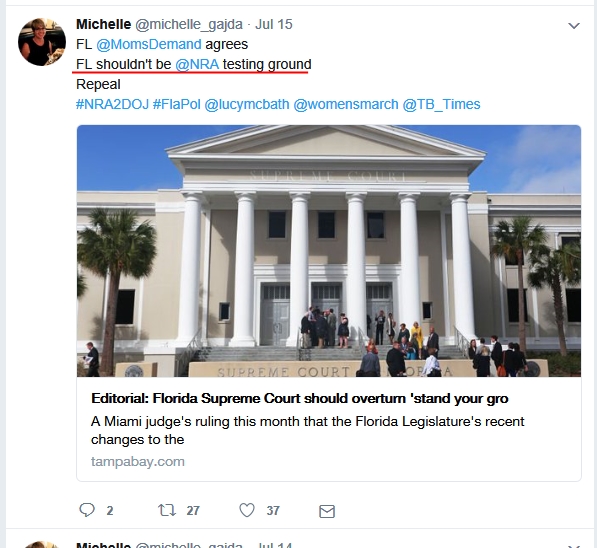Screen dimensions: 597x548
Task: Open the Supreme Court building photo
Action: (x=329, y=251)
